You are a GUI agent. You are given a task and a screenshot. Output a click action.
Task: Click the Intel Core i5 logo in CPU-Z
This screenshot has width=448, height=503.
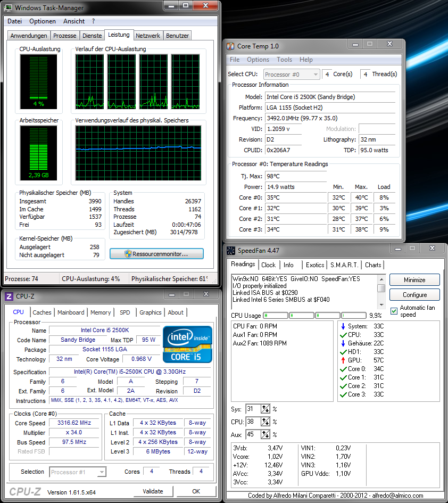tap(187, 344)
